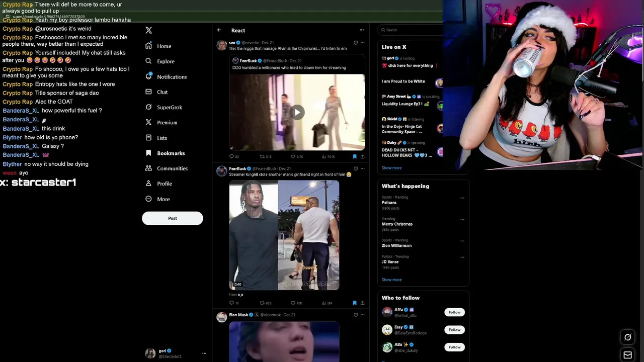Follow the ABx account
Screen dimensions: 644x362
(454, 347)
